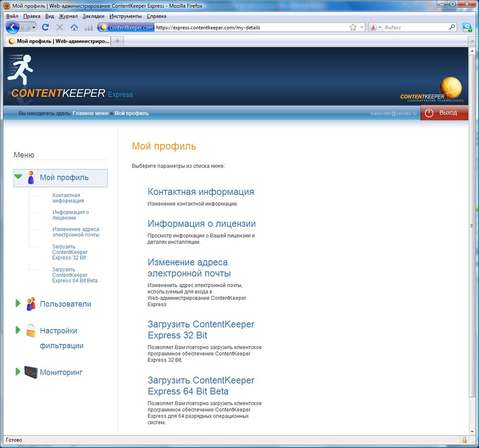The height and width of the screenshot is (448, 479).
Task: Click the contentkeeper.com site identity badge
Action: coord(126,28)
